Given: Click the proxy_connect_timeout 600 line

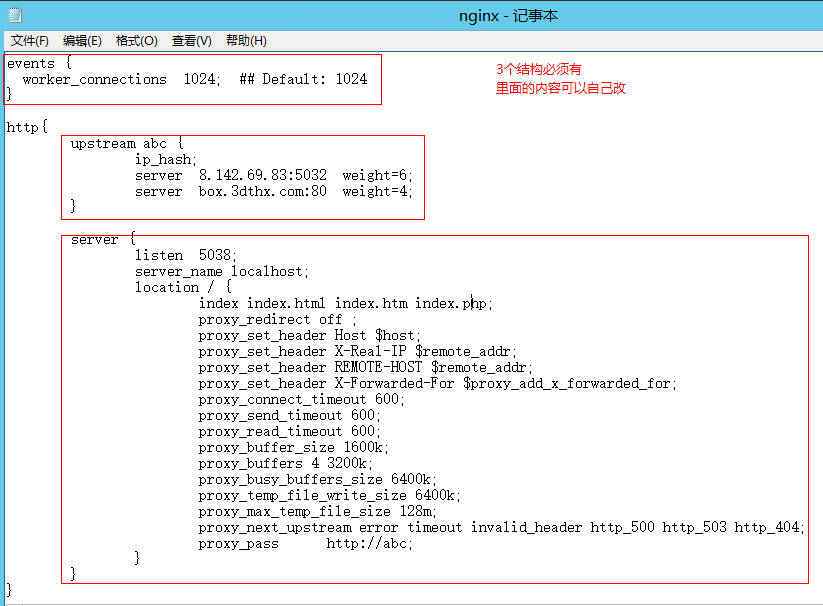Looking at the screenshot, I should (301, 399).
